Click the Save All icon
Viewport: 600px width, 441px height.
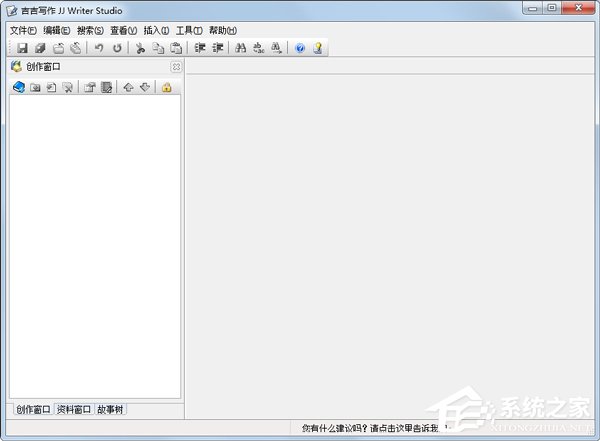pyautogui.click(x=40, y=48)
